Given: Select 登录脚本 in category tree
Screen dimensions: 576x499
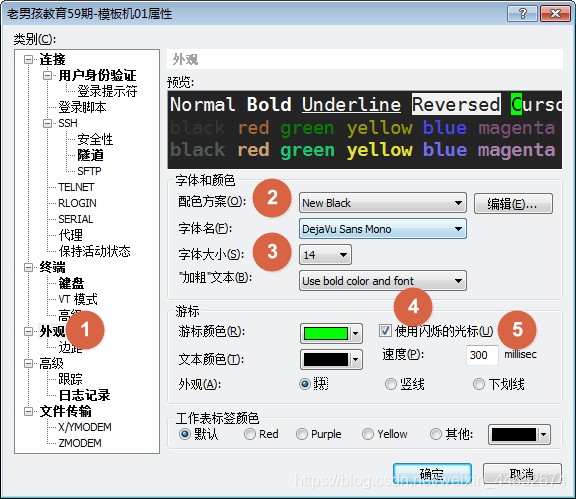Looking at the screenshot, I should click(x=82, y=107).
